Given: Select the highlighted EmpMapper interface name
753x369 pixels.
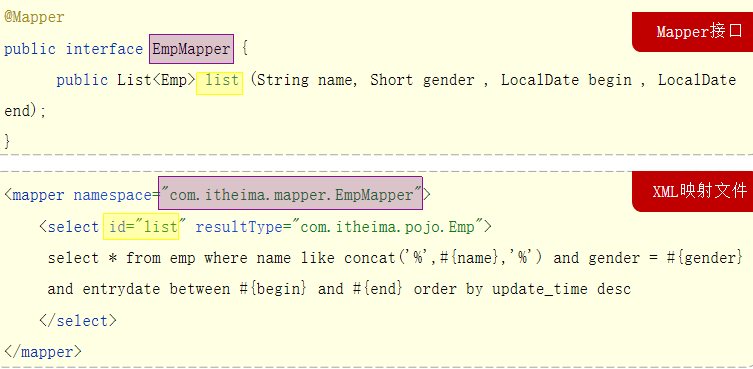Looking at the screenshot, I should pos(192,49).
